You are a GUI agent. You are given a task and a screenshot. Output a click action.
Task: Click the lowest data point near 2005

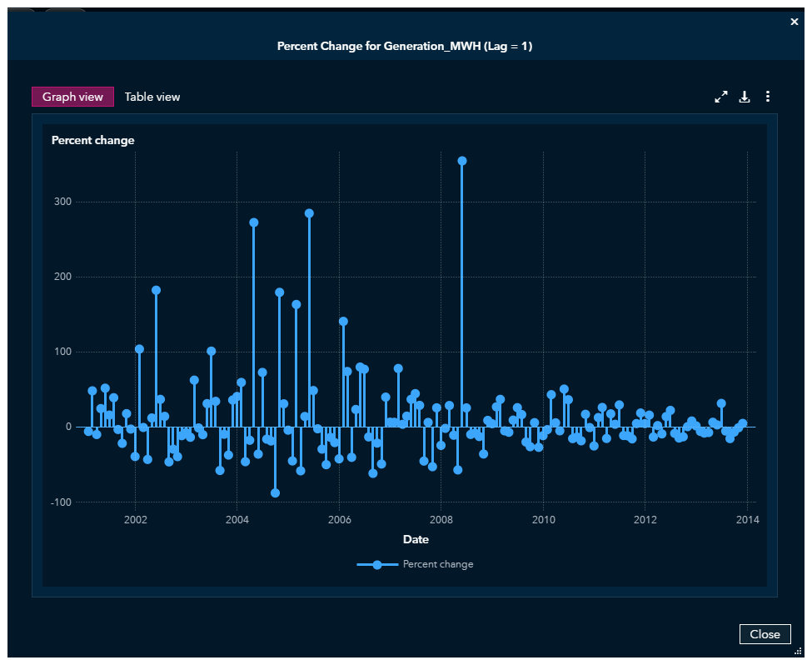coord(275,493)
